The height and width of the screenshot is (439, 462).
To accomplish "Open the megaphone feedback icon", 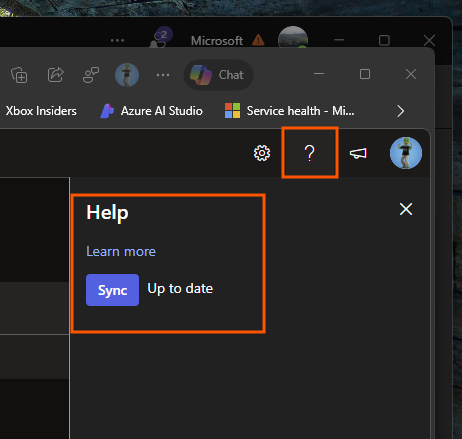I will (x=358, y=153).
